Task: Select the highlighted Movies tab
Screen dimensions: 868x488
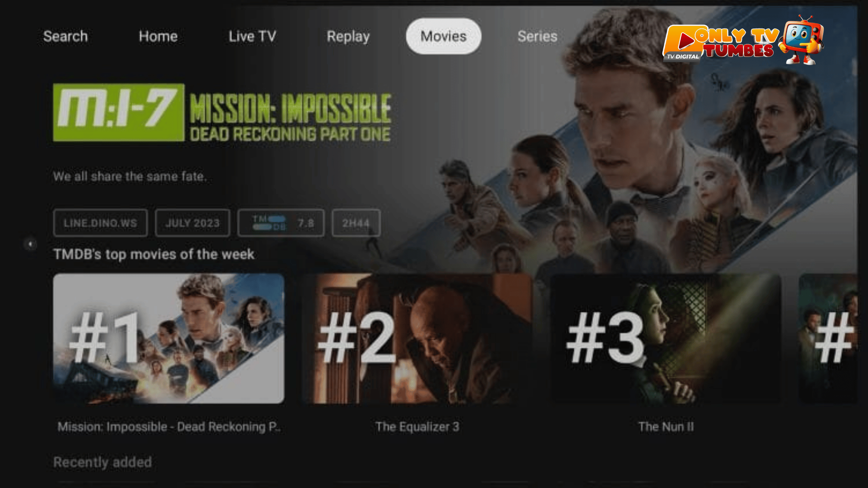Action: click(x=443, y=36)
